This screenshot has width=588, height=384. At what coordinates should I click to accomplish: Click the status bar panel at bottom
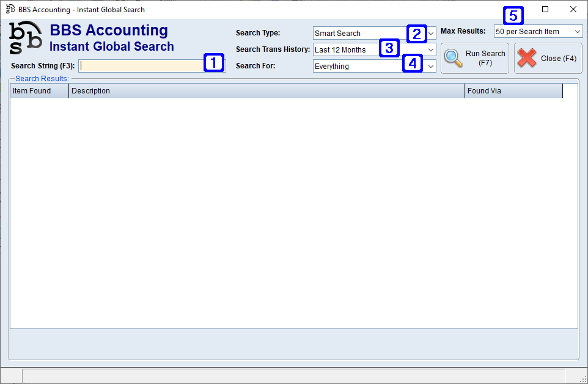(x=293, y=375)
